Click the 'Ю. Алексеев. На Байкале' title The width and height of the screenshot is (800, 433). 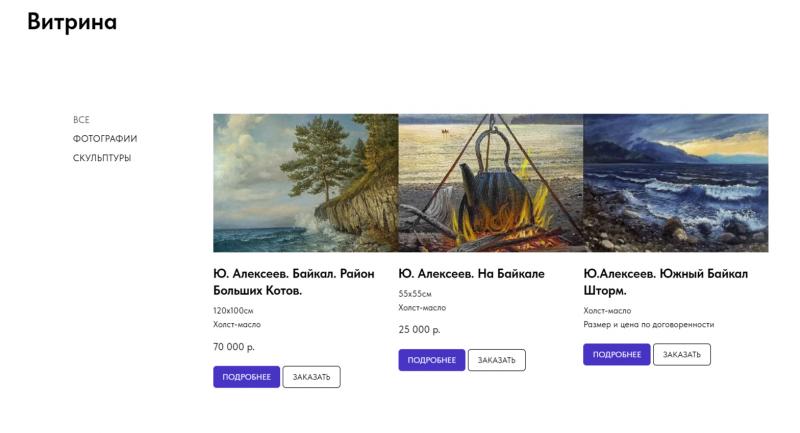coord(471,274)
